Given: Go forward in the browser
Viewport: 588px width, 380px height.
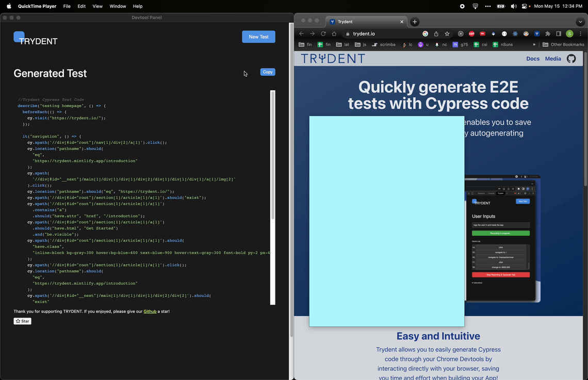Looking at the screenshot, I should click(313, 34).
